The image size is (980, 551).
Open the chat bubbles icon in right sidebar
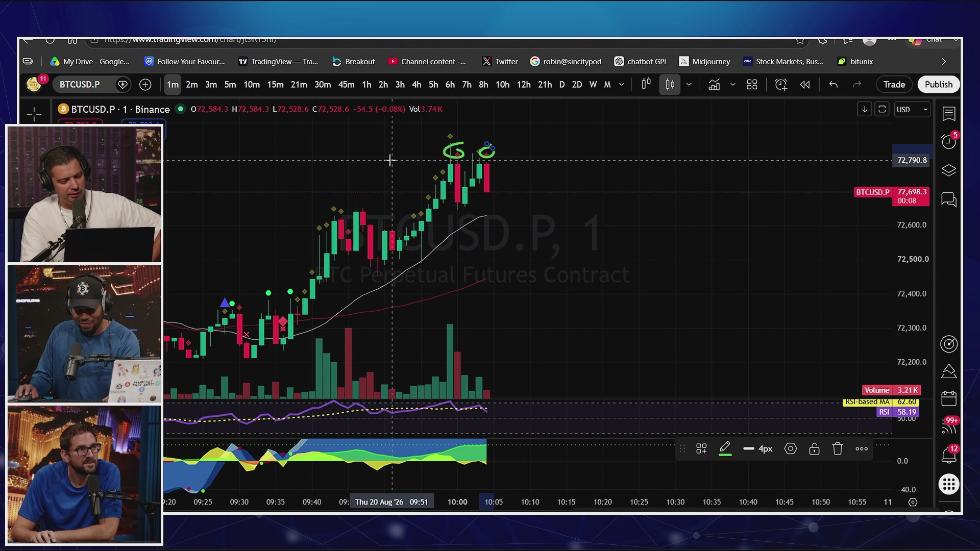click(949, 199)
